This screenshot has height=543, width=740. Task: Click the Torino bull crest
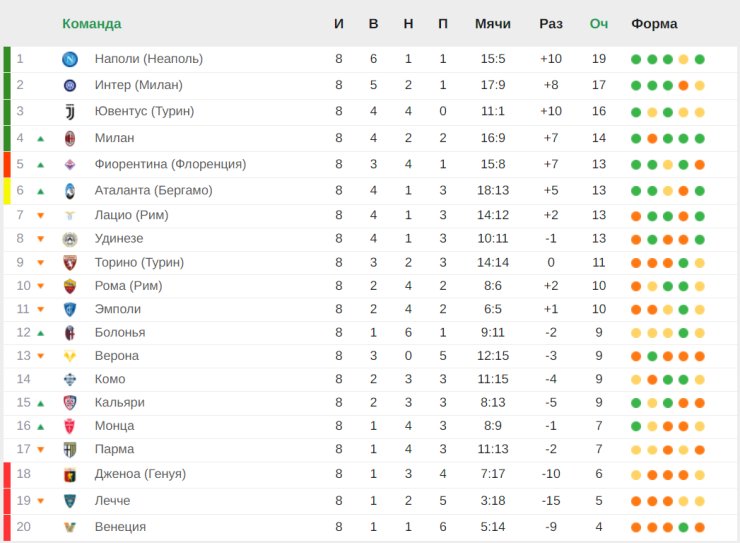pos(70,262)
